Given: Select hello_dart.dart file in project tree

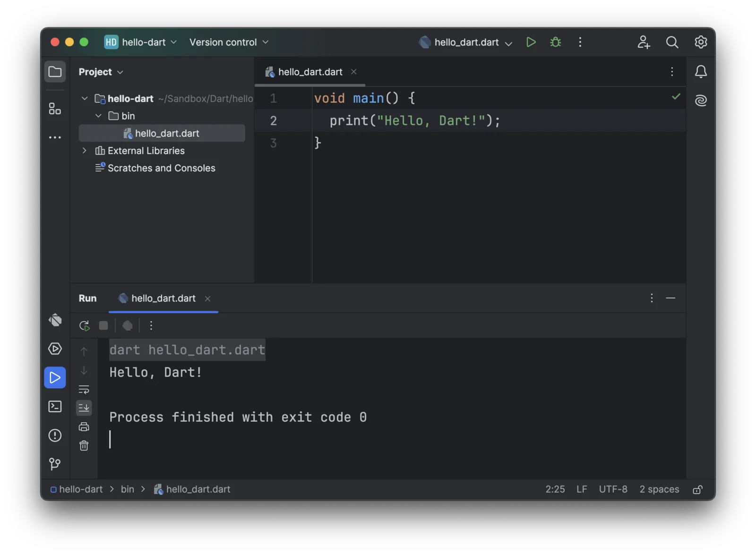Looking at the screenshot, I should (x=162, y=133).
